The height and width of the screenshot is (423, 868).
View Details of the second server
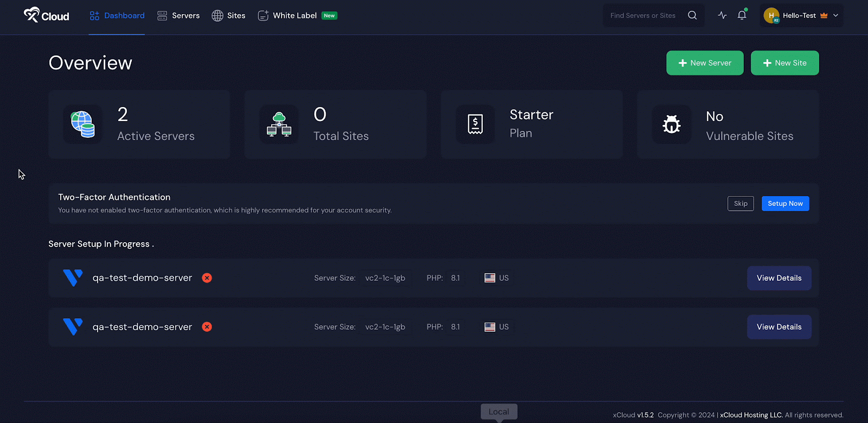(x=779, y=327)
